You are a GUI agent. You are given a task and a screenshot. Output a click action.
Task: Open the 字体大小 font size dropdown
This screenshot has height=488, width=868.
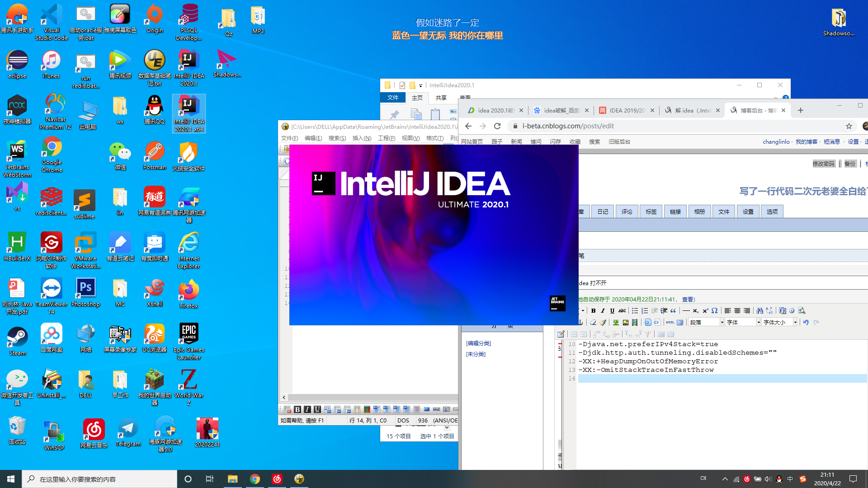click(x=779, y=322)
